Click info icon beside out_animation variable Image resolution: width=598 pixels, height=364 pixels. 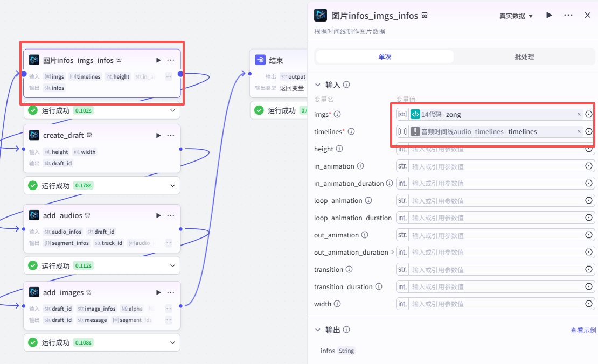pos(365,235)
